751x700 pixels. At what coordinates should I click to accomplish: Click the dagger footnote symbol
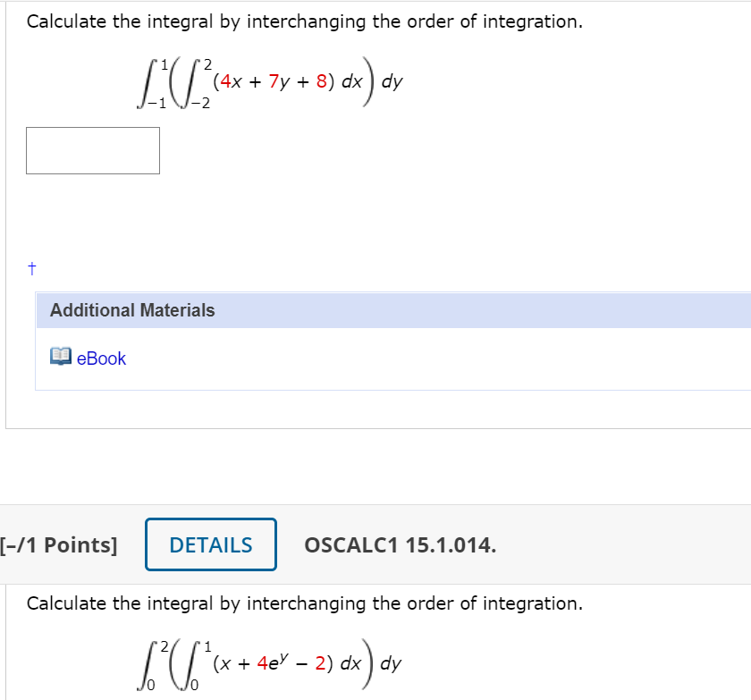pyautogui.click(x=30, y=267)
